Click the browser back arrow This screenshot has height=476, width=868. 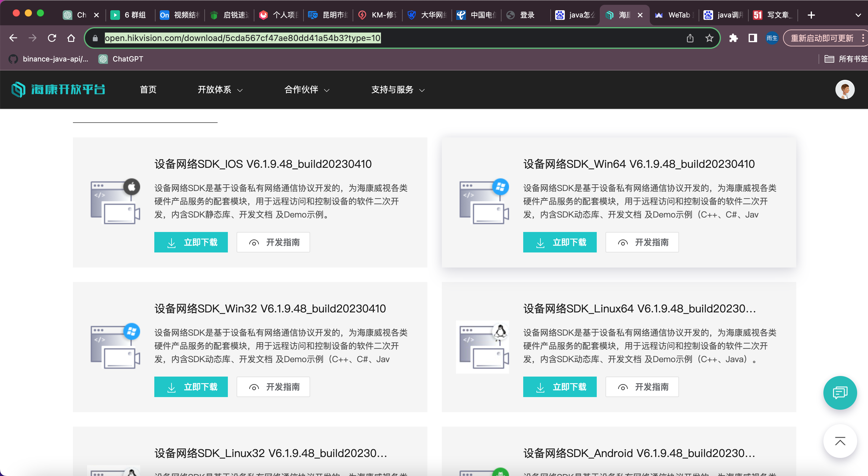[x=13, y=38]
